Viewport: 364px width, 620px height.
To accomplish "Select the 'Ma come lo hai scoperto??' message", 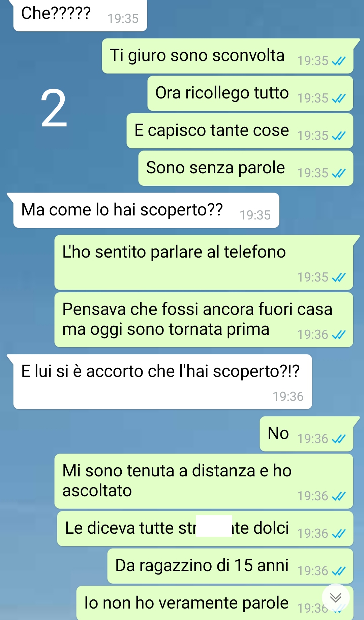I will (x=146, y=210).
